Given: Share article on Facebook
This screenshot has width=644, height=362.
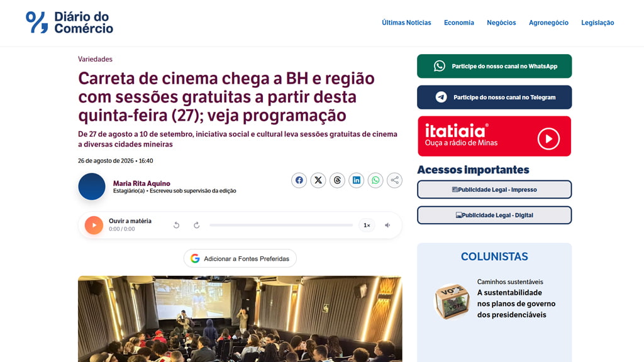Looking at the screenshot, I should click(299, 180).
